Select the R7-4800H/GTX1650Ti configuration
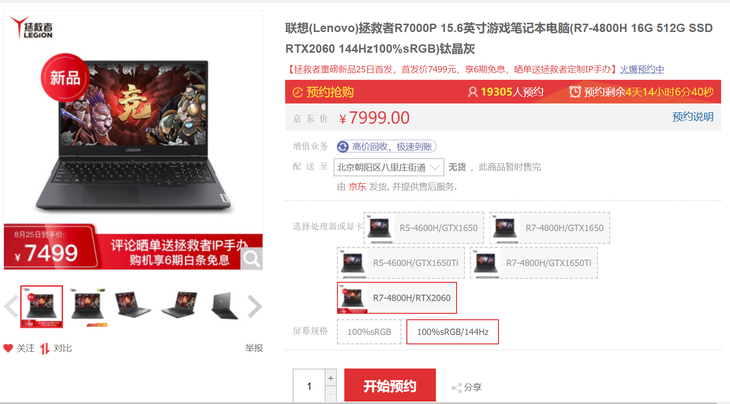The height and width of the screenshot is (404, 730). click(x=534, y=263)
